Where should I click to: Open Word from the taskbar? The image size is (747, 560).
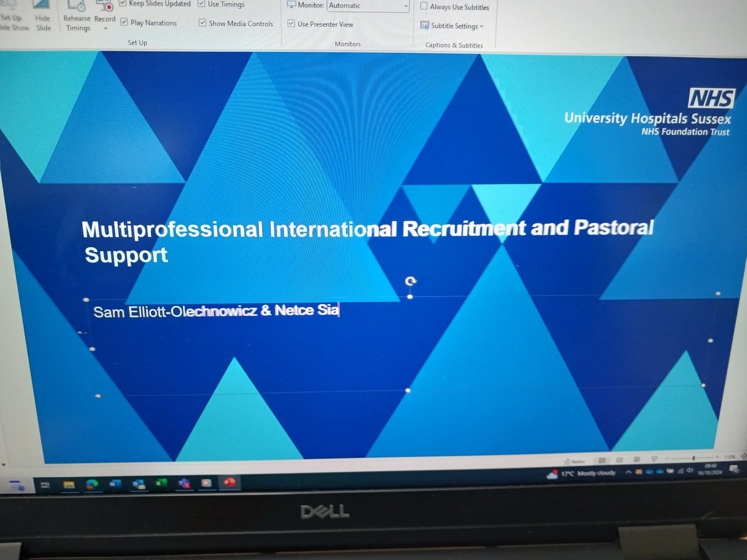coord(115,484)
